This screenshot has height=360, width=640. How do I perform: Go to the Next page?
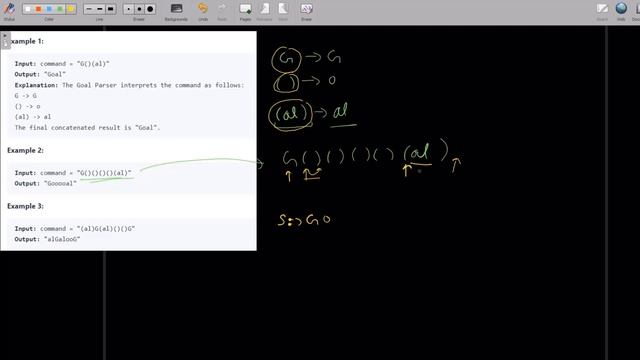[x=283, y=11]
